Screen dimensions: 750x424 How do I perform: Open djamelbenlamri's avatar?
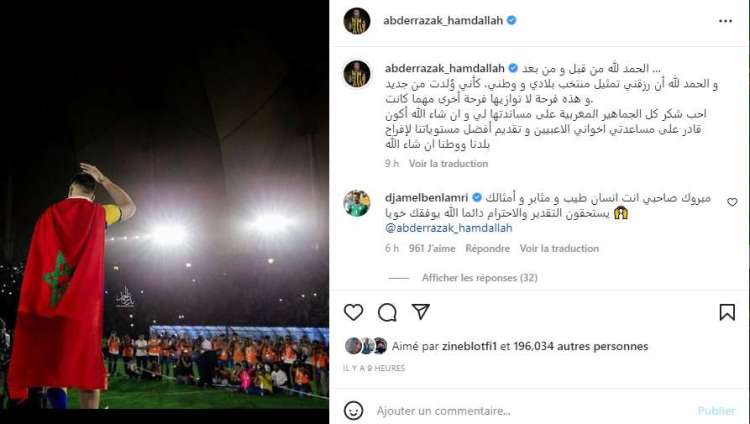(357, 203)
